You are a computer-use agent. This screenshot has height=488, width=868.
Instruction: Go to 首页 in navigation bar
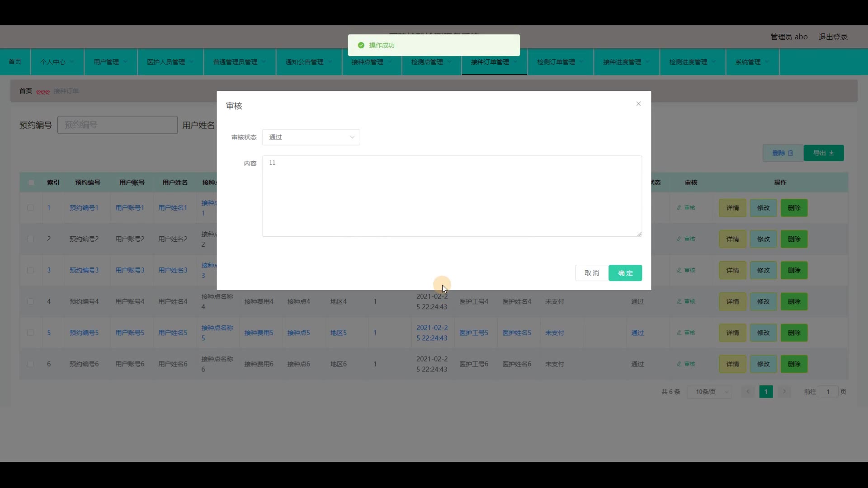click(15, 61)
